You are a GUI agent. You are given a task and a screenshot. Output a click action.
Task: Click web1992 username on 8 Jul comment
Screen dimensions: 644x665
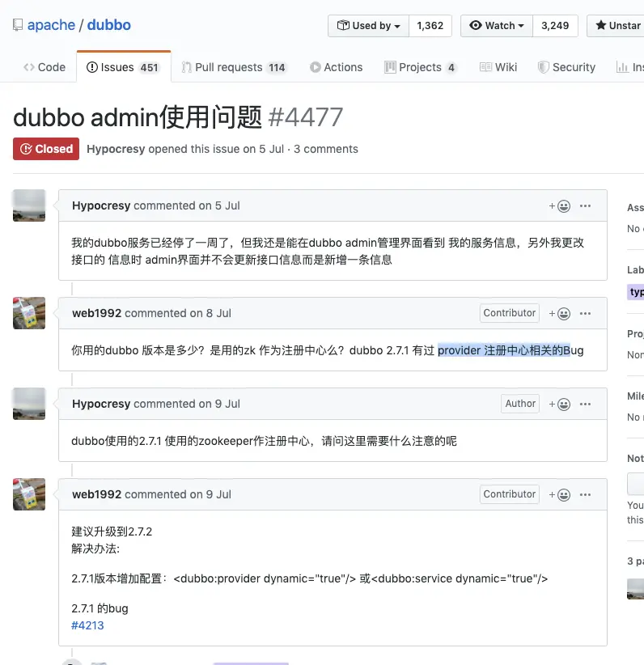click(x=97, y=313)
